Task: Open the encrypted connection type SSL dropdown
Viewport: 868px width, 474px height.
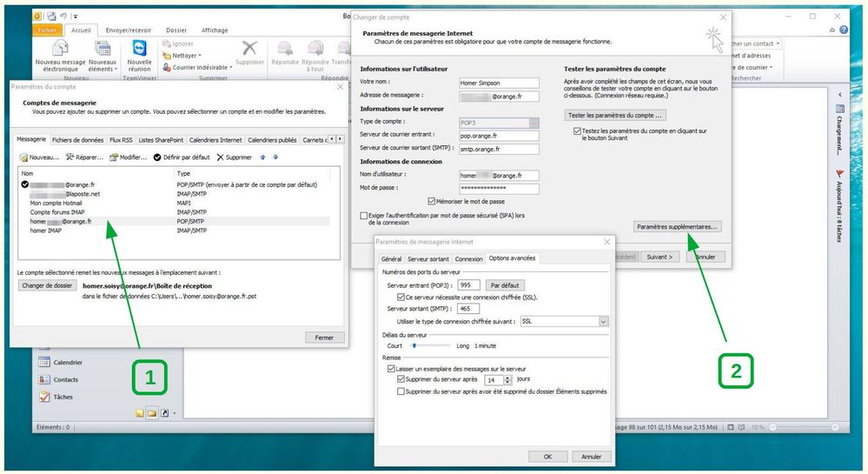Action: (x=603, y=321)
